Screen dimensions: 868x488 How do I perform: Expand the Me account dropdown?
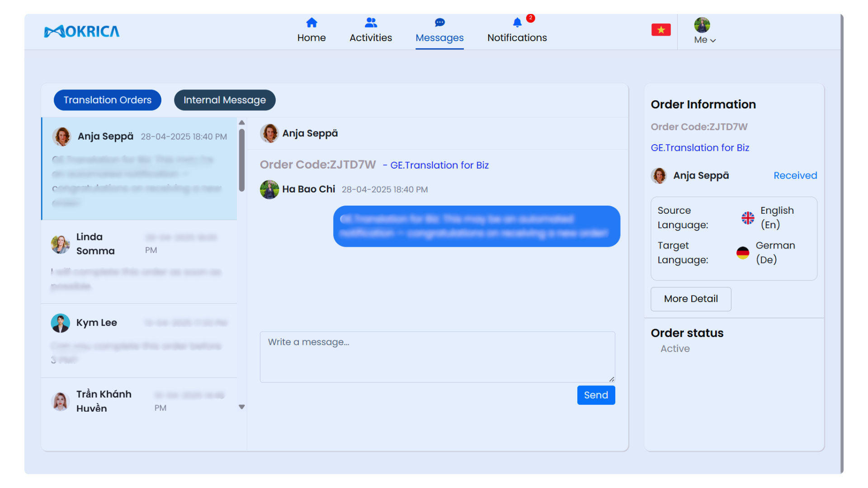click(x=704, y=40)
